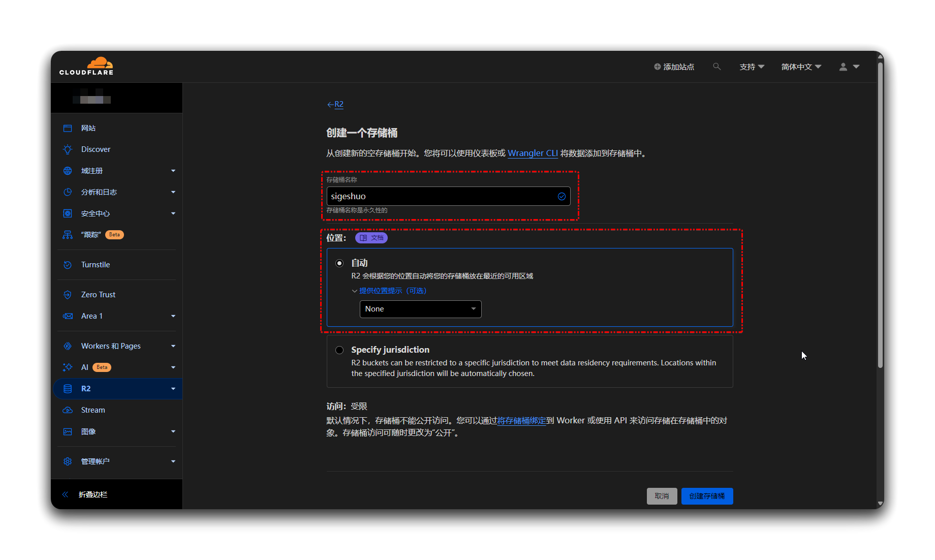The height and width of the screenshot is (560, 935).
Task: Click the 分析和日志 chart icon
Action: (68, 192)
